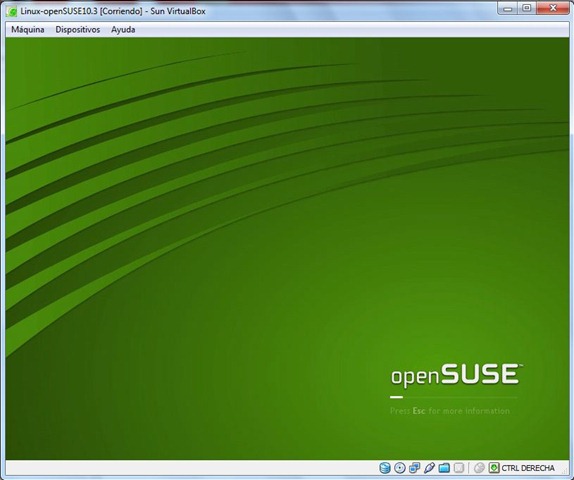Close the VirtualBox VM window
This screenshot has width=574, height=480.
[x=552, y=8]
